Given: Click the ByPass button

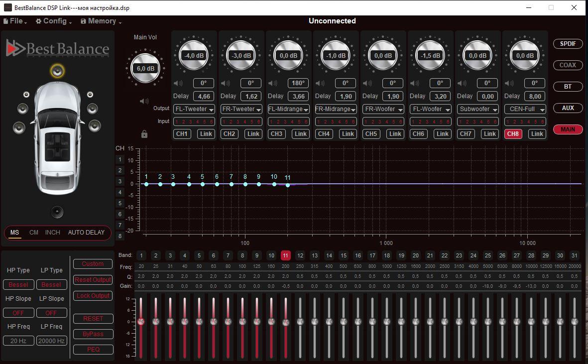Looking at the screenshot, I should click(93, 334).
